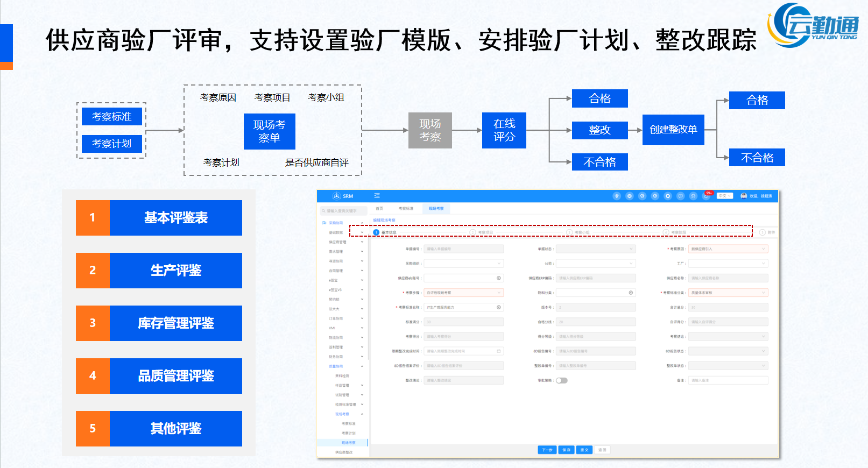Open 考察计划 in the SRM sidebar
The height and width of the screenshot is (468, 868).
pyautogui.click(x=348, y=433)
